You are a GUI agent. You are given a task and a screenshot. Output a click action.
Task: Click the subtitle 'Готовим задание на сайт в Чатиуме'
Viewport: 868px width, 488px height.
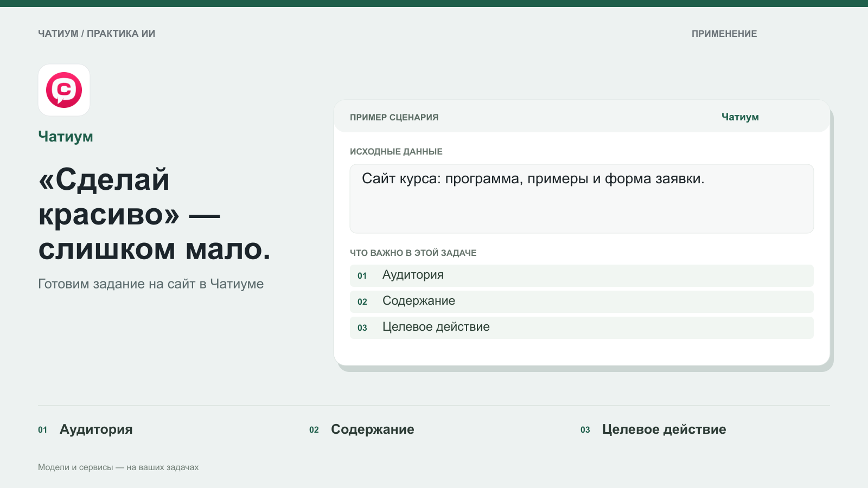(x=151, y=284)
